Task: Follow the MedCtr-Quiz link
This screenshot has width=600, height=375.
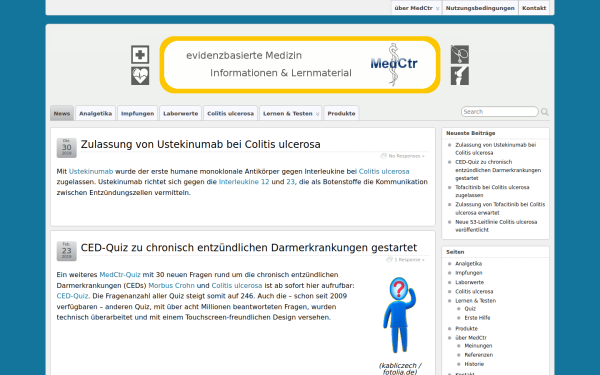Action: [x=120, y=275]
